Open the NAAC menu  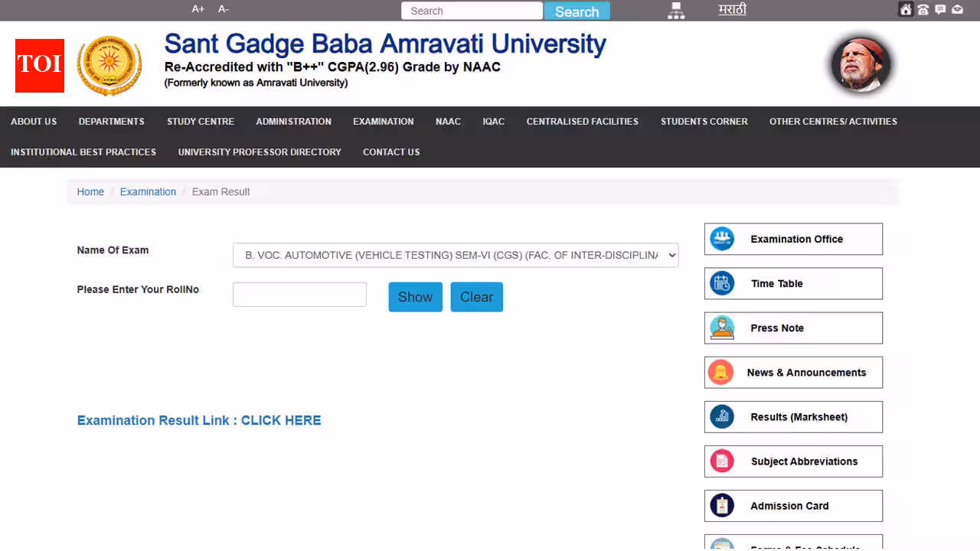[x=448, y=122]
